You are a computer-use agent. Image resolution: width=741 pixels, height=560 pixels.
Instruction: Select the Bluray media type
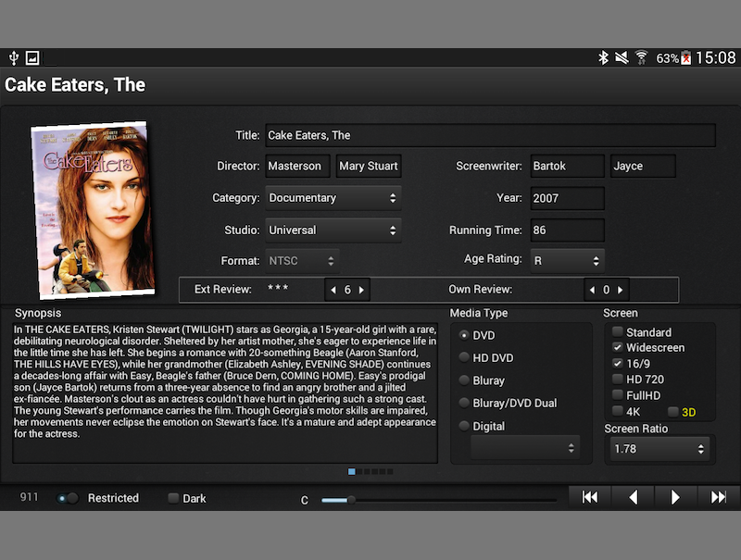coord(465,380)
